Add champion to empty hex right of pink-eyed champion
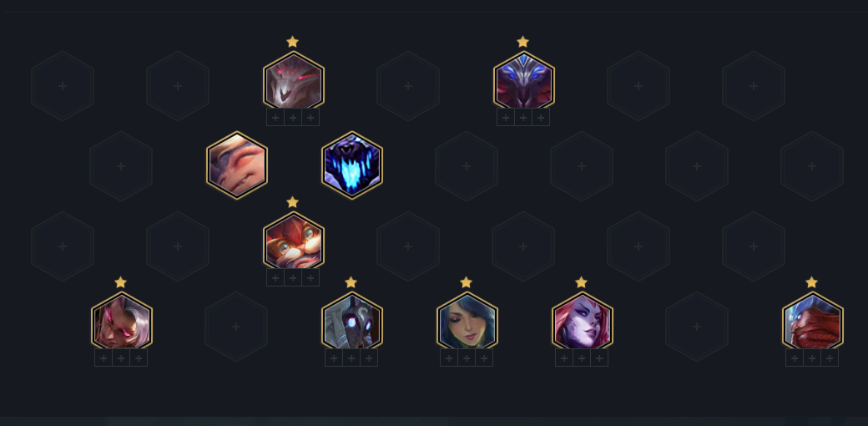 [x=236, y=327]
